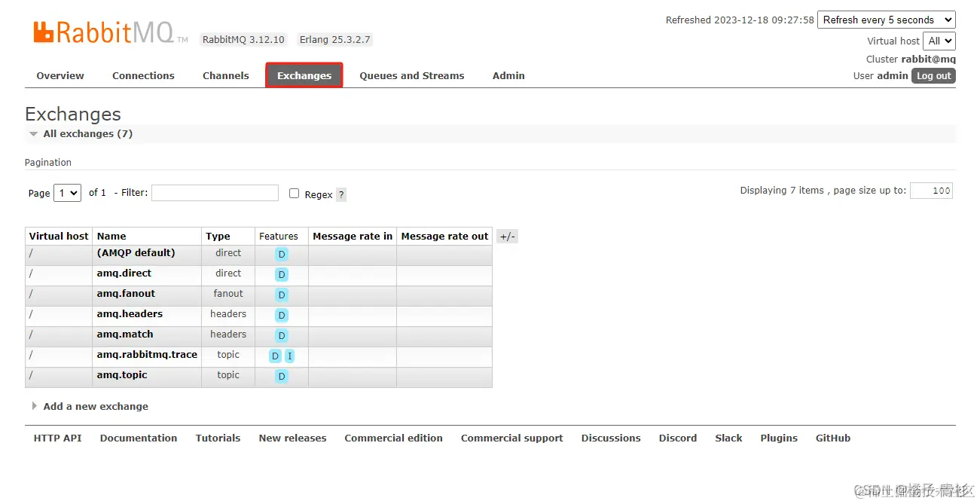Open the amq.direct exchange
This screenshot has width=980, height=504.
[x=124, y=273]
